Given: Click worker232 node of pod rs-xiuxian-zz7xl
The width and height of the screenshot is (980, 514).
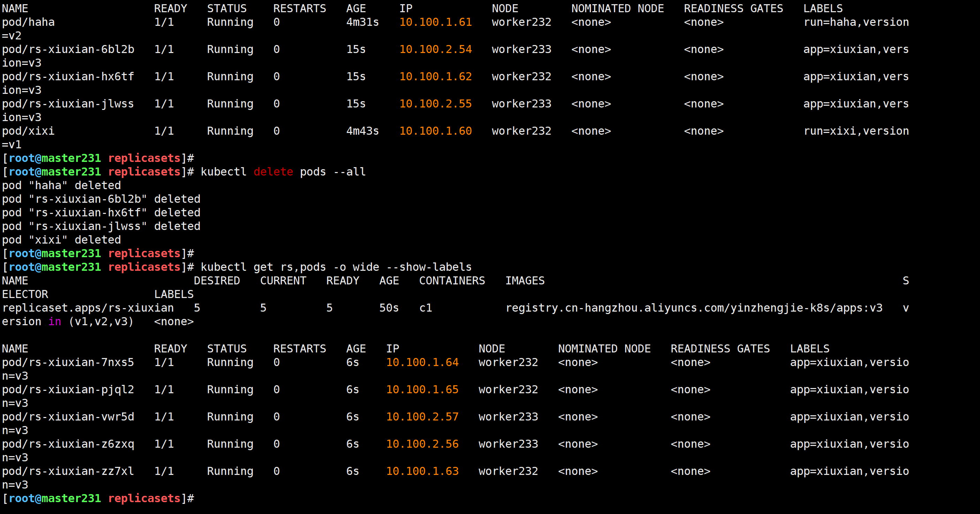Looking at the screenshot, I should [x=508, y=471].
